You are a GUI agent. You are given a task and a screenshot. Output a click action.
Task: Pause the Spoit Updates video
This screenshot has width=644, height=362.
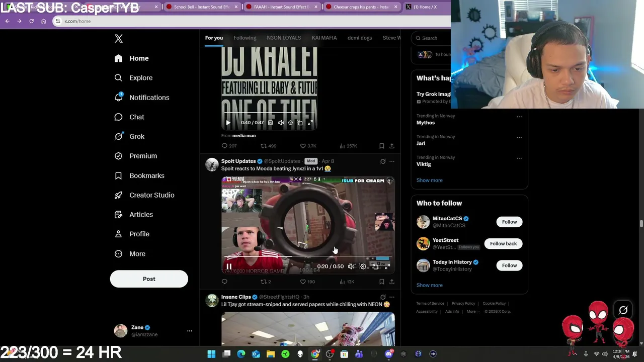(x=229, y=266)
